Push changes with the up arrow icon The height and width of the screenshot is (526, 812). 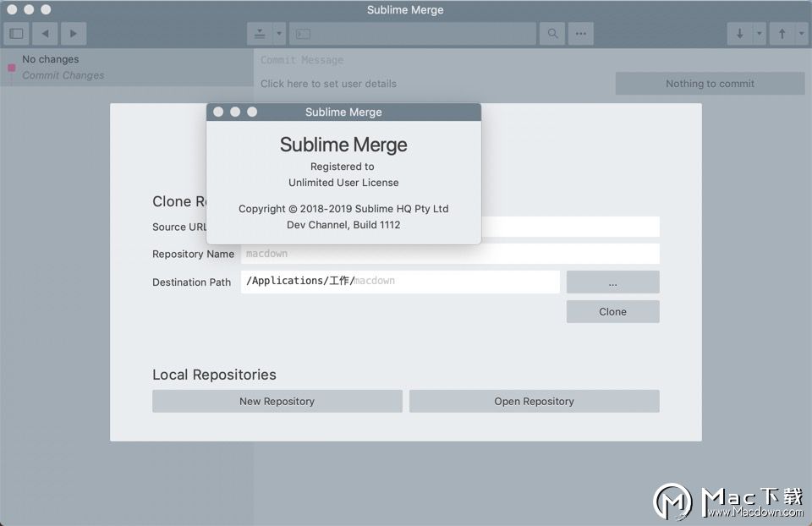pyautogui.click(x=782, y=34)
